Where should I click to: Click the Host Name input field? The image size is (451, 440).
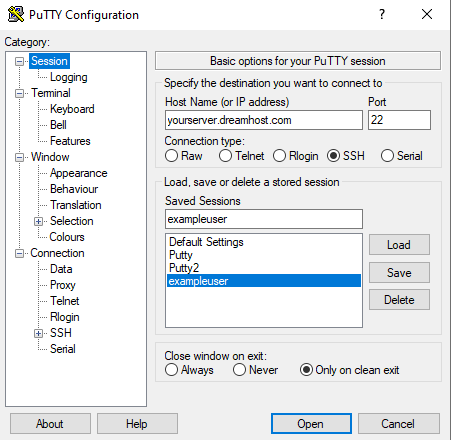[x=264, y=120]
